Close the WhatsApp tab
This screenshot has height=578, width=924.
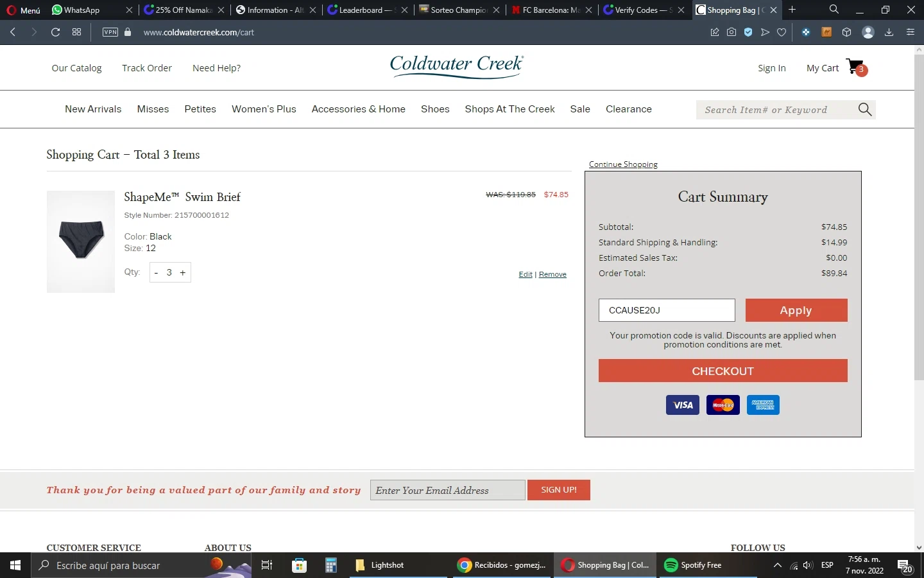(x=129, y=10)
